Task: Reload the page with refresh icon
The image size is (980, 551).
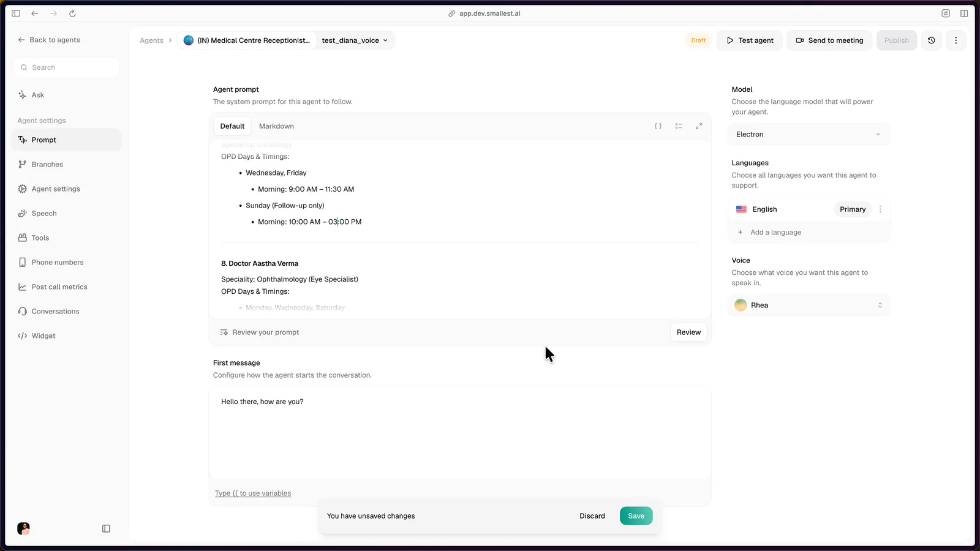Action: click(72, 13)
